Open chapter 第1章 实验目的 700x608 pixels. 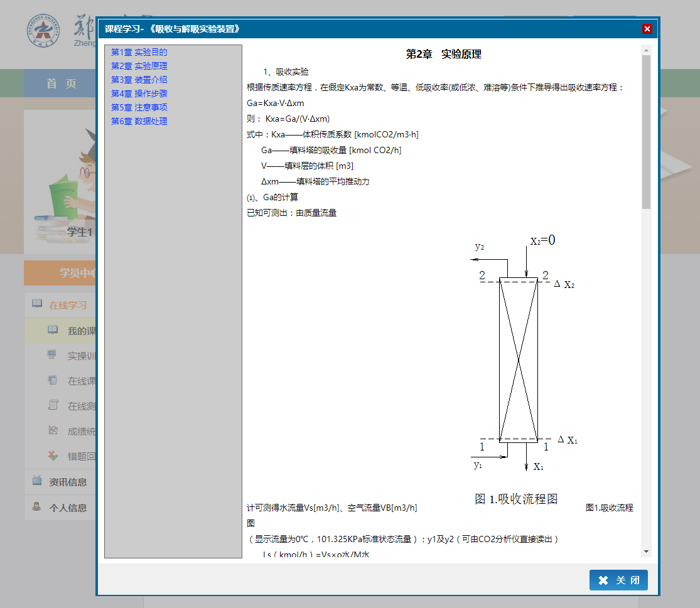coord(139,52)
